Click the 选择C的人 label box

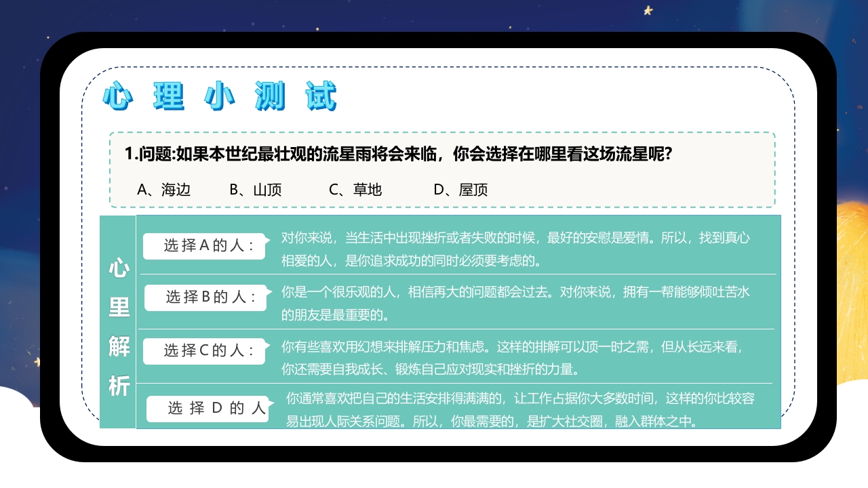tap(204, 350)
